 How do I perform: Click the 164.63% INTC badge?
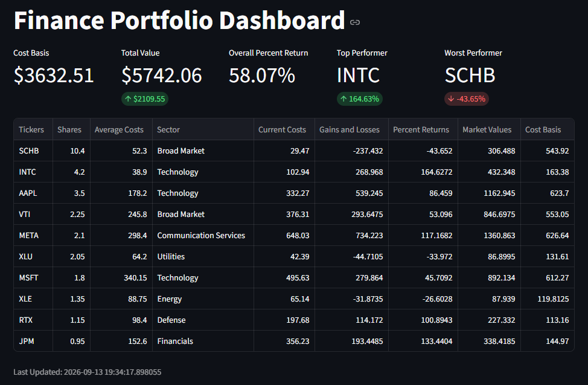(x=360, y=99)
